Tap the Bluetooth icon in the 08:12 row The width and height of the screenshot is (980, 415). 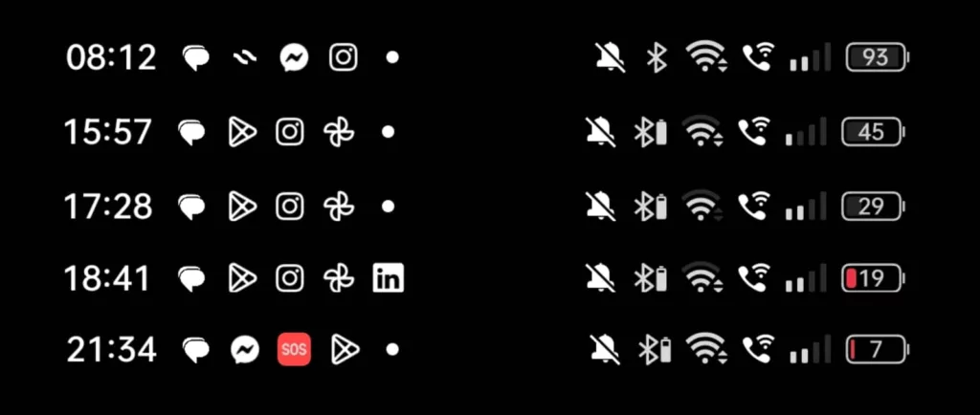pos(657,58)
